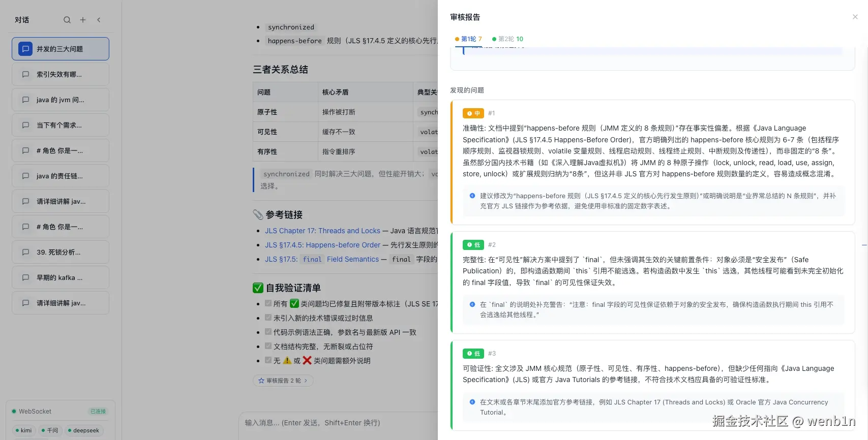Open the 审核报告 2 轮 button
868x440 pixels.
tap(283, 381)
